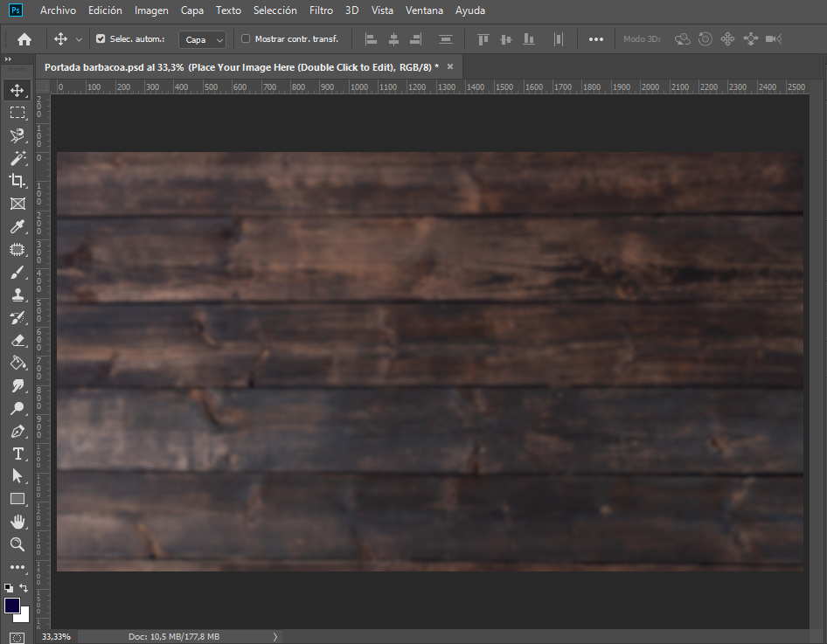Close the Portada barbacoa.psd document tab

pyautogui.click(x=450, y=66)
